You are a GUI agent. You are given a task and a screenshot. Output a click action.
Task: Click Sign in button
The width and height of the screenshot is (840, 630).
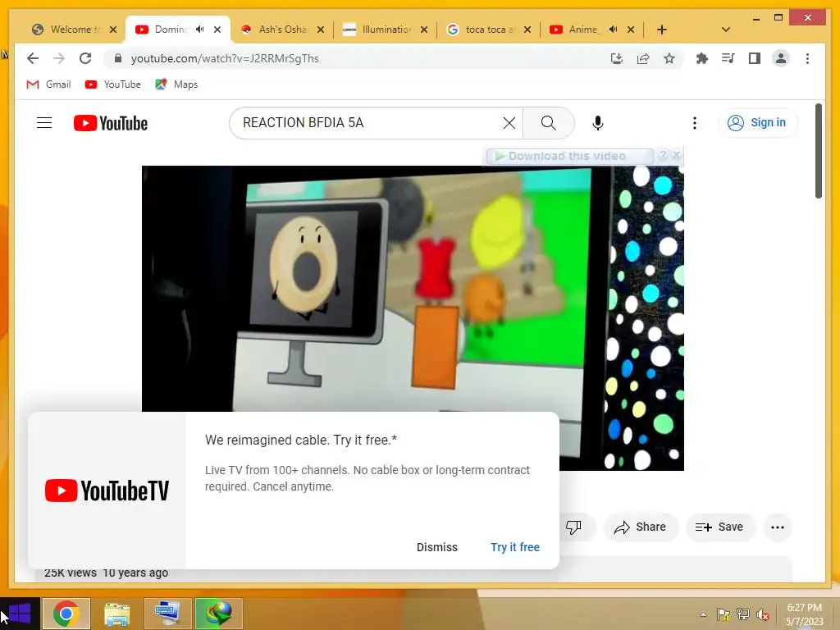757,123
